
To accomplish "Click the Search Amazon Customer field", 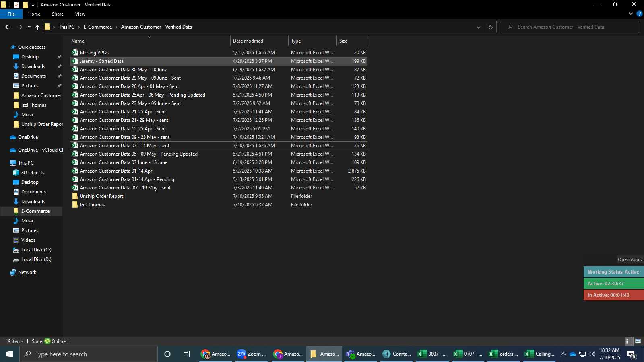I will (570, 27).
